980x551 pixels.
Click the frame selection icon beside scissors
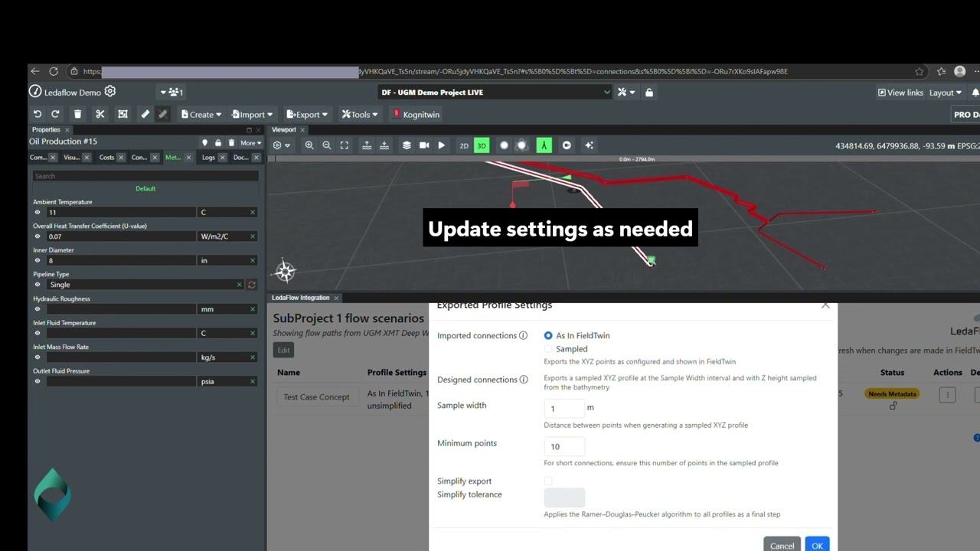coord(122,114)
